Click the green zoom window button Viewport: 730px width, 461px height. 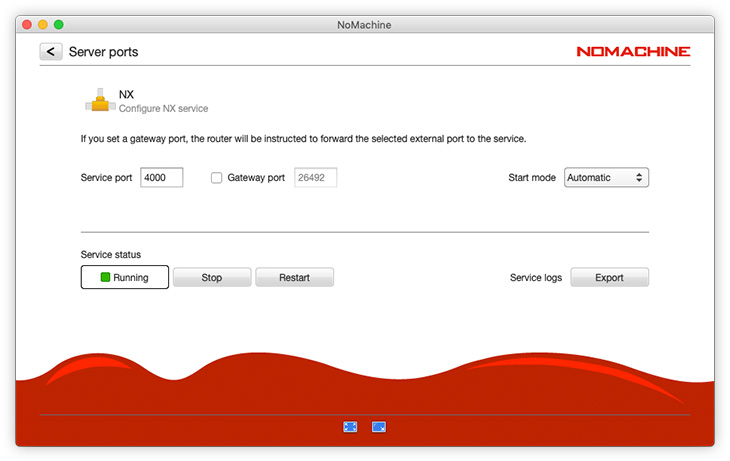pos(59,23)
